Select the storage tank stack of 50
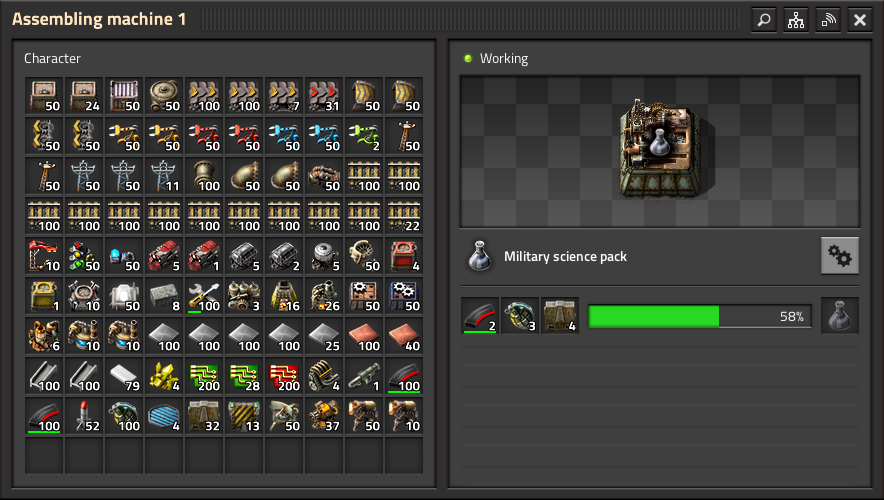The width and height of the screenshot is (884, 500). pos(164,96)
